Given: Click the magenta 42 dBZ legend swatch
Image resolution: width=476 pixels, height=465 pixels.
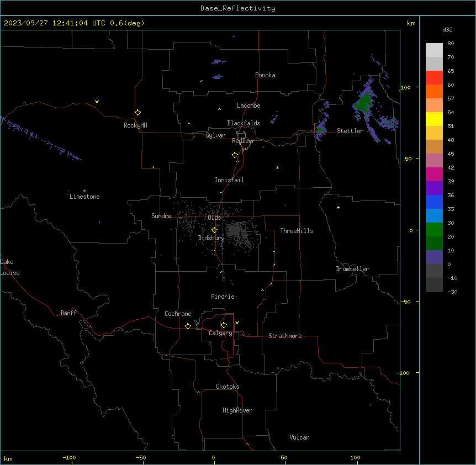Looking at the screenshot, I should coord(434,174).
